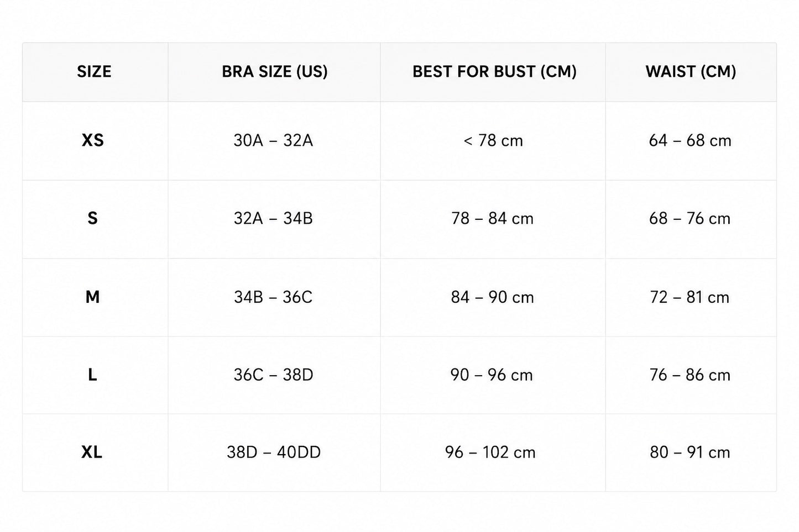Click the BEST FOR BUST (CM) header
This screenshot has width=799, height=532.
[494, 72]
